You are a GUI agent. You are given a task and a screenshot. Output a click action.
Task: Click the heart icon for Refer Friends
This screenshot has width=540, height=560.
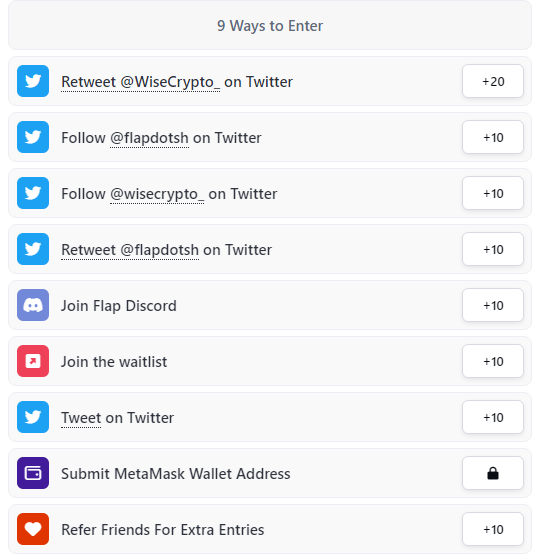pyautogui.click(x=33, y=529)
